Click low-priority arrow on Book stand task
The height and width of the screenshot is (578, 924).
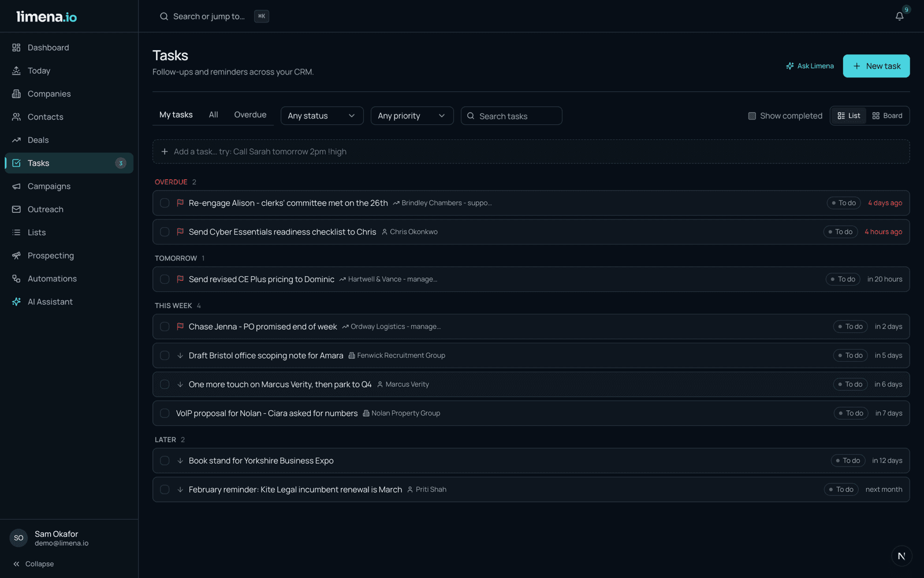(x=180, y=461)
